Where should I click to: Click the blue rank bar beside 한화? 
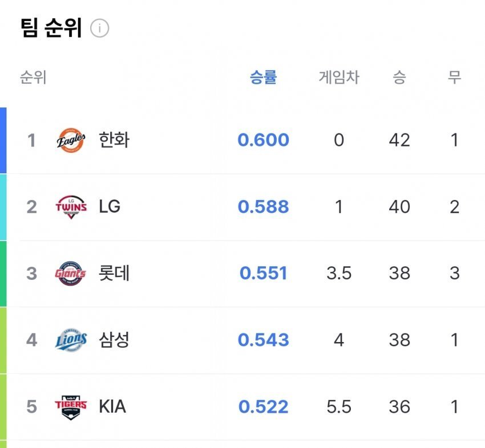click(x=2, y=140)
